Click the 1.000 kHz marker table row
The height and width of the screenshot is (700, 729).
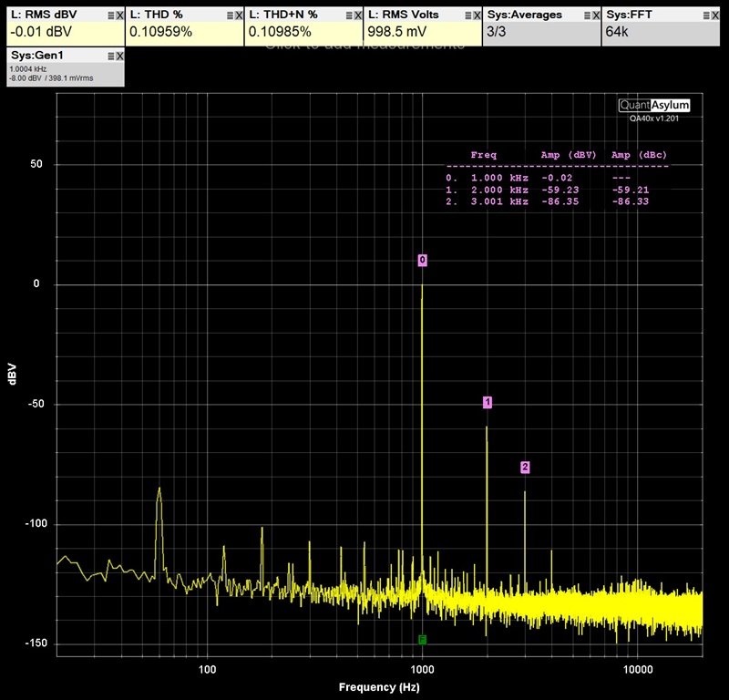[x=538, y=178]
